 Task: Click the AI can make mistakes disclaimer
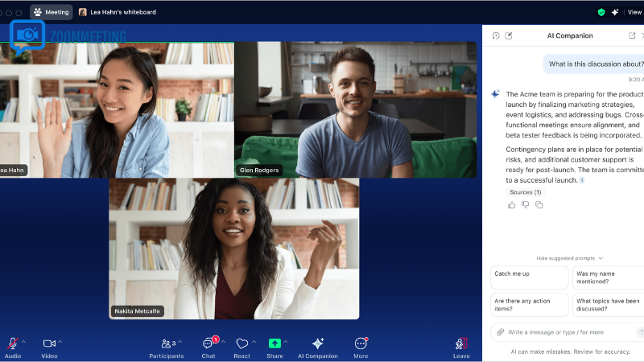[571, 352]
